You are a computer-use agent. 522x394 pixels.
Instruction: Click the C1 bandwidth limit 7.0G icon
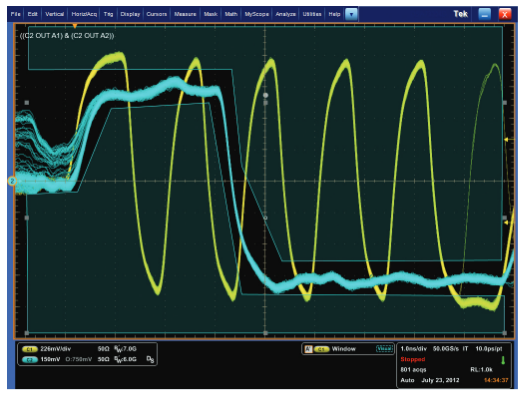tap(125, 349)
